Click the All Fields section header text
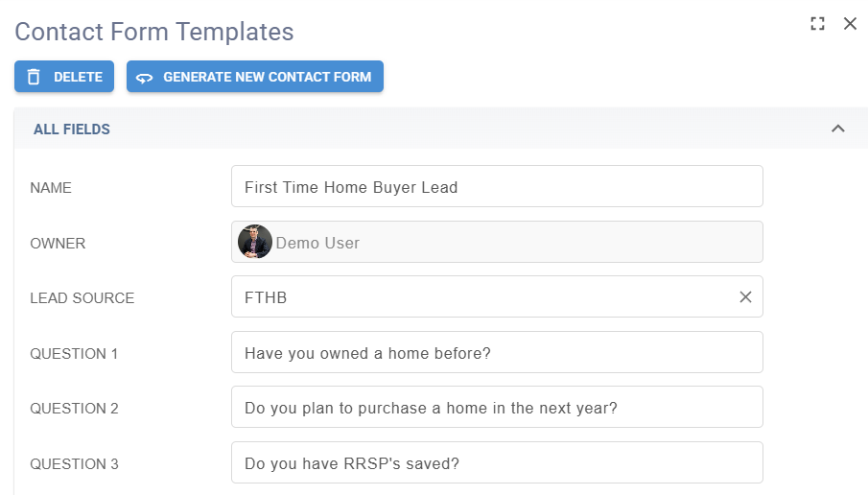868x495 pixels. (72, 129)
